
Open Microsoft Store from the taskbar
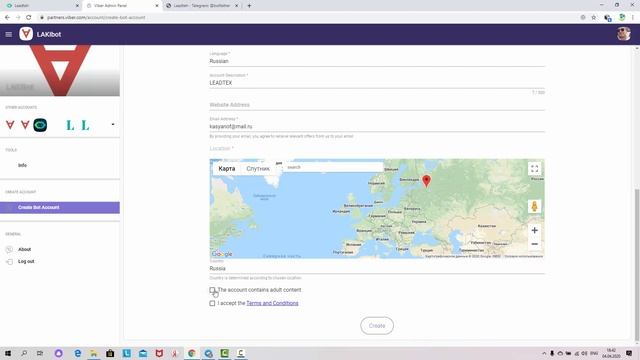tap(110, 353)
